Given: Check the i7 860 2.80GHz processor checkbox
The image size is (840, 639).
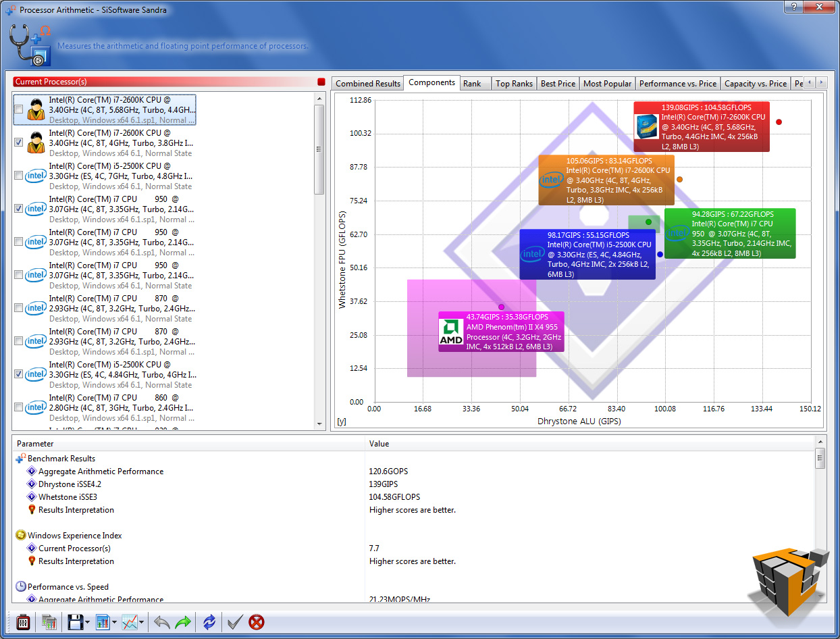Looking at the screenshot, I should [x=18, y=407].
